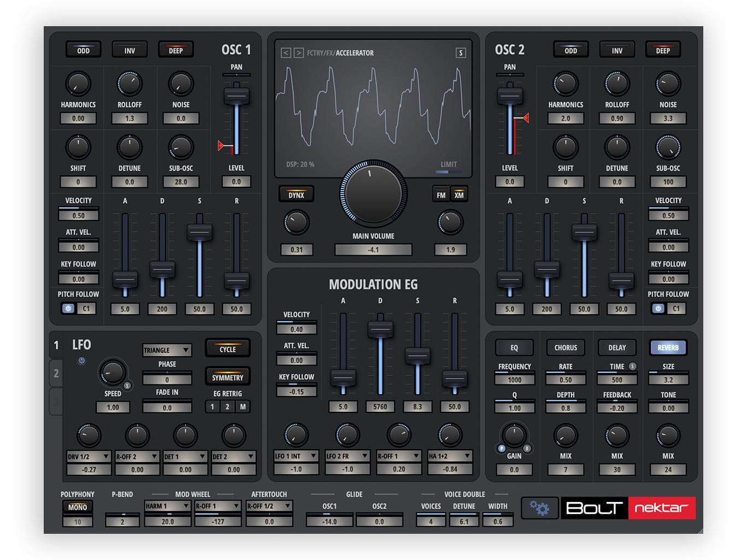
Task: Open the TRIANGLE waveform dropdown in the LFO
Action: [167, 350]
